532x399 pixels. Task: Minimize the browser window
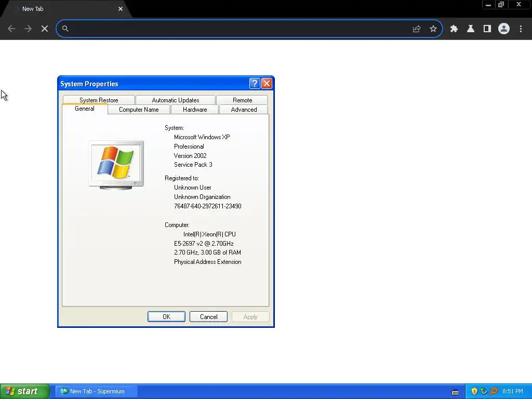tap(488, 5)
